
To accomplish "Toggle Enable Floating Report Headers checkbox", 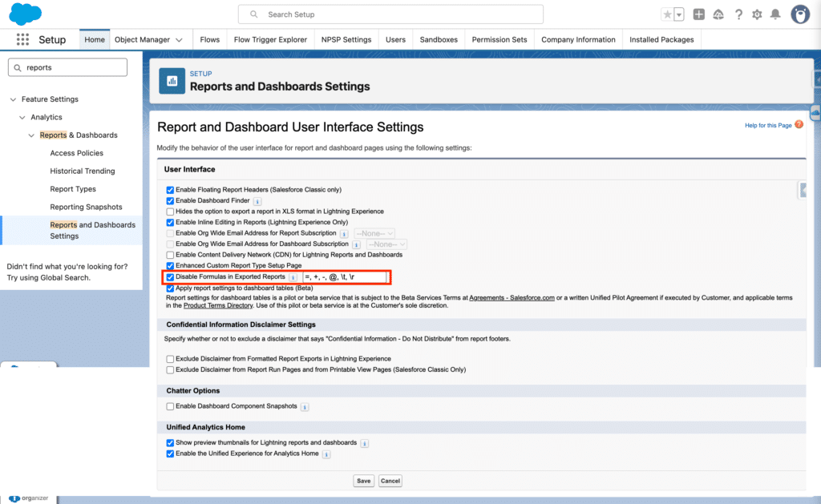I will point(170,190).
